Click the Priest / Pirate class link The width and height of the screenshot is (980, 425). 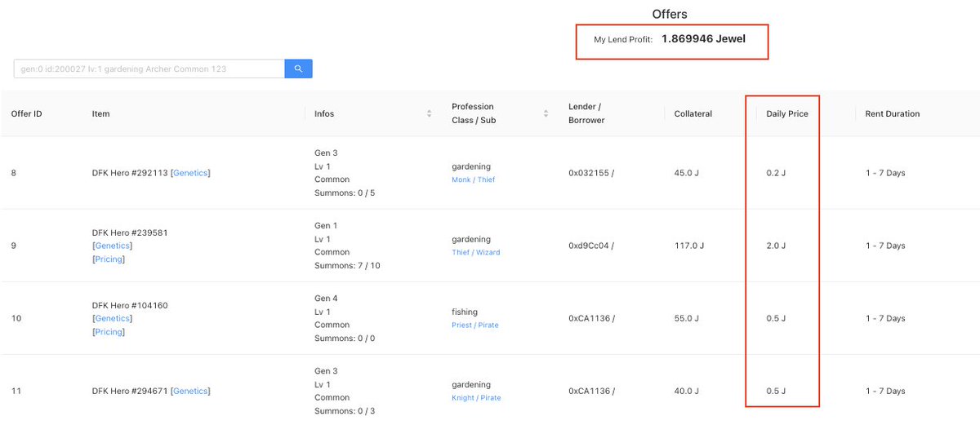point(475,325)
